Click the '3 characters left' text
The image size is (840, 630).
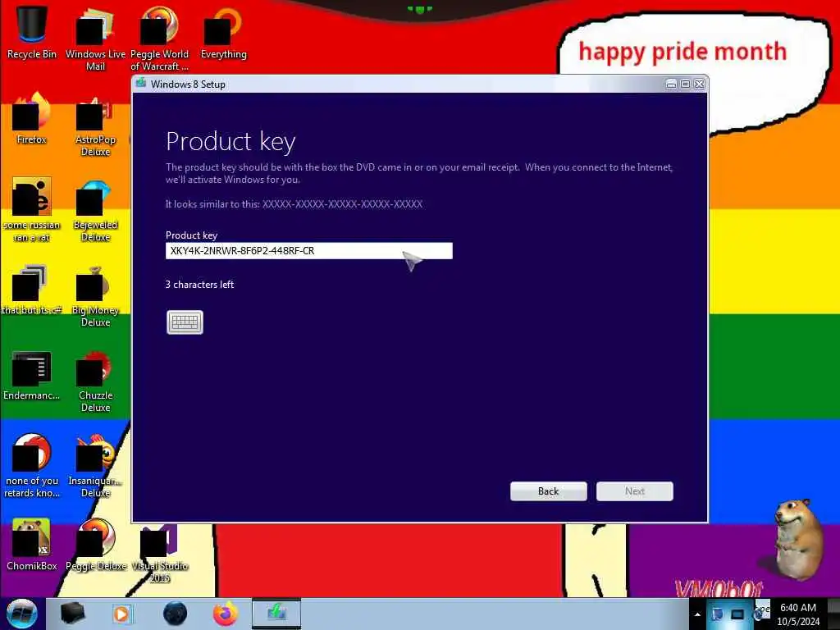pyautogui.click(x=200, y=285)
